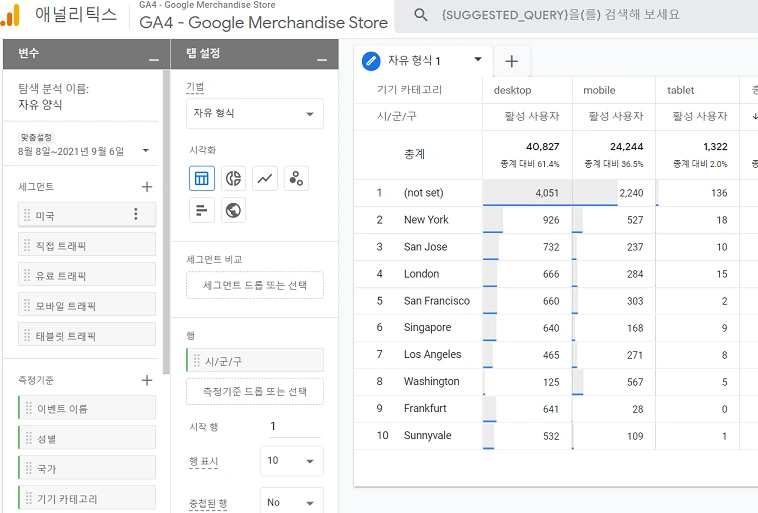
Task: Click the 태블릿 트래픽 segment
Action: [x=87, y=334]
